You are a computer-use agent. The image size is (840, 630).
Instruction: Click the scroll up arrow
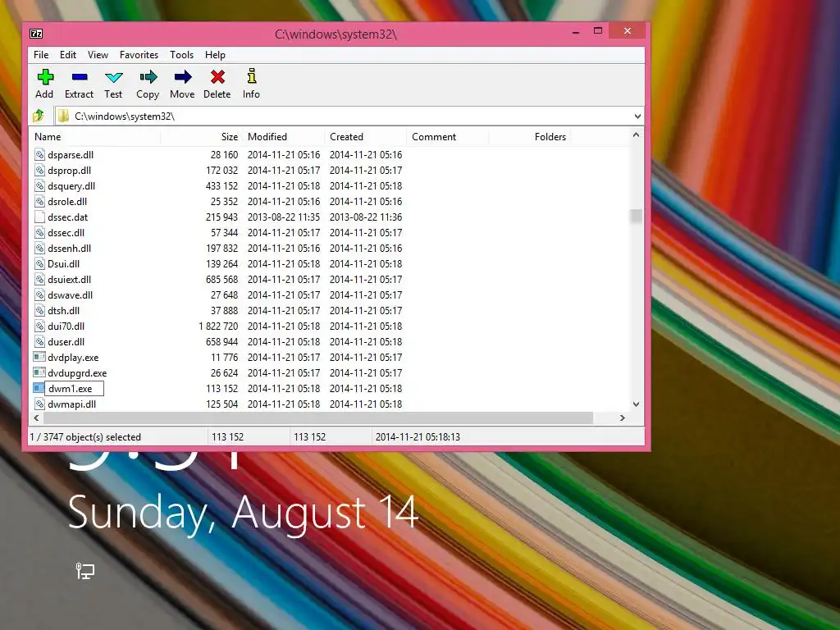point(636,135)
